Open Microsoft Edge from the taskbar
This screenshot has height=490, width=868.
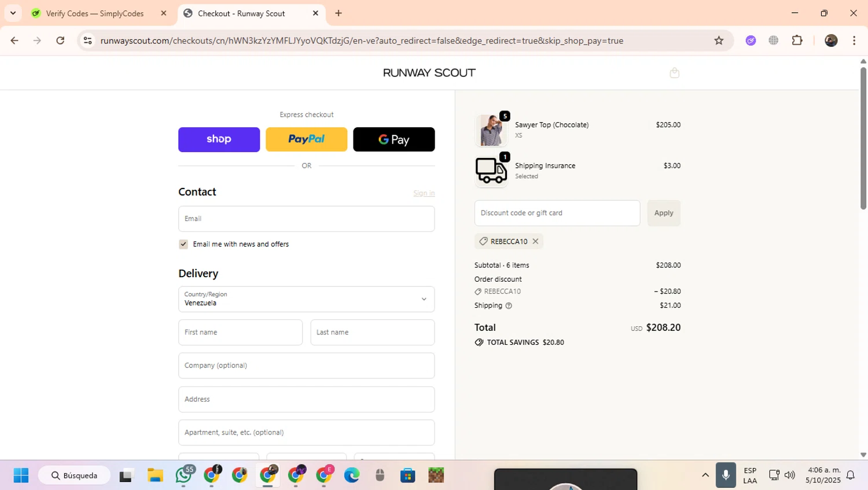point(352,476)
